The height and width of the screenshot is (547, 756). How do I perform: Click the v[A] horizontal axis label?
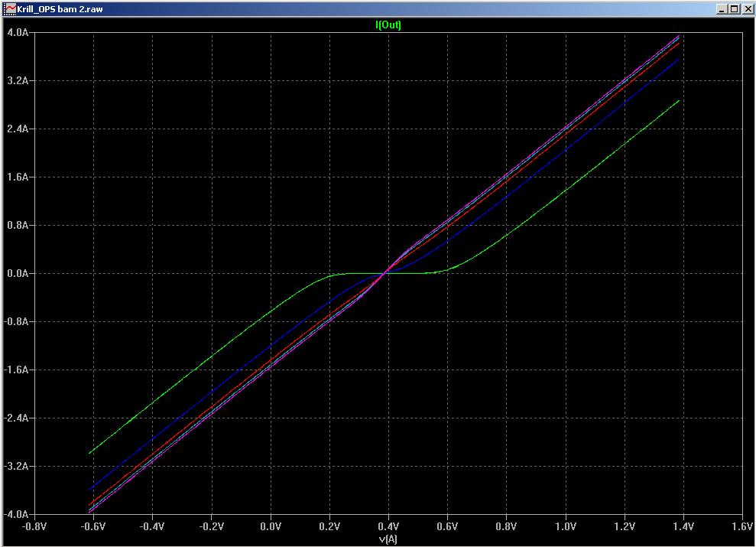388,539
